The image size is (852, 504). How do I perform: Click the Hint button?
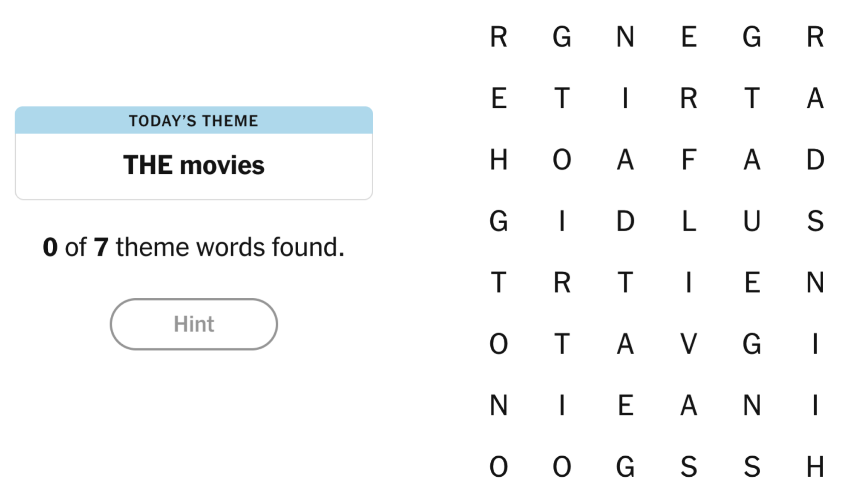(x=194, y=324)
